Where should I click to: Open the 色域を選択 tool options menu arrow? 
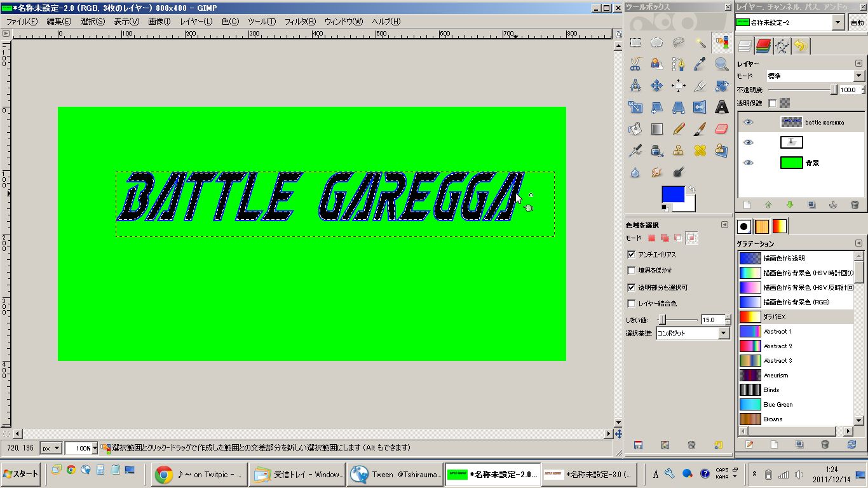point(724,225)
